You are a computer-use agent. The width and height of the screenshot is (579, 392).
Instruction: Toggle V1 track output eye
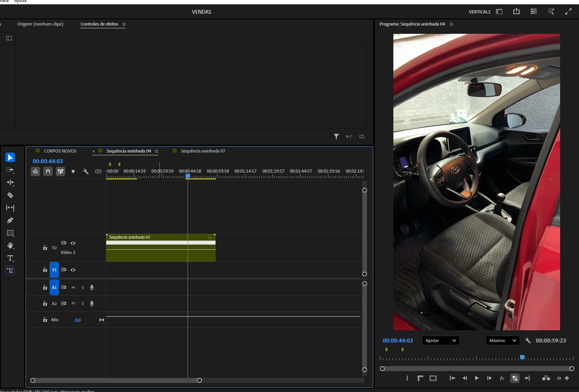73,270
